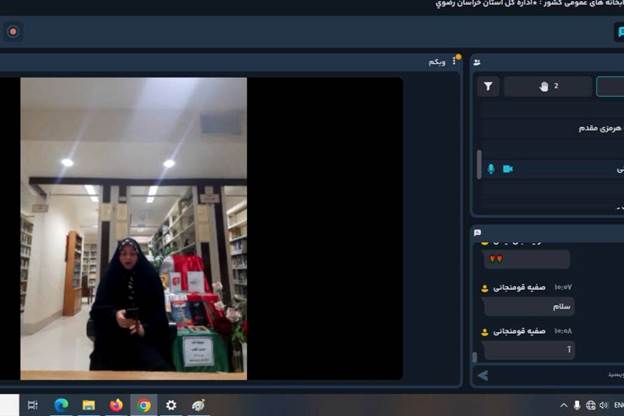Open the participant filter funnel icon

click(x=488, y=87)
